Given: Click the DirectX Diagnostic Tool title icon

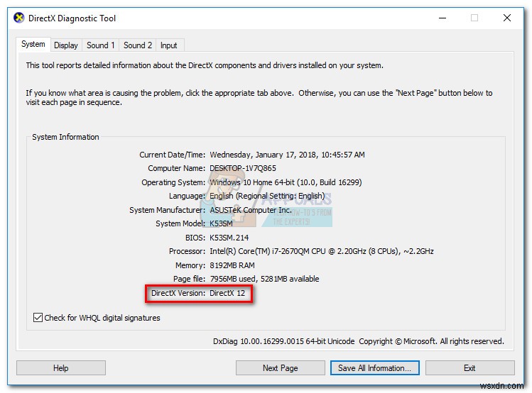Looking at the screenshot, I should [x=19, y=18].
